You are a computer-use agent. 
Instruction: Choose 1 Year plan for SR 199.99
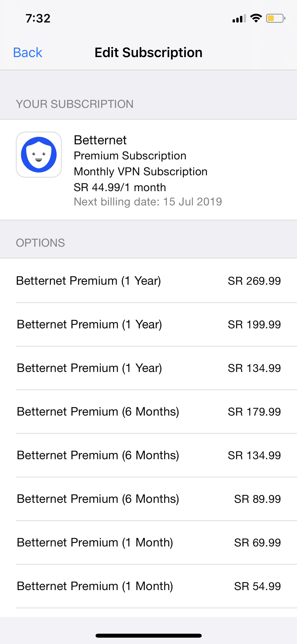[x=148, y=324]
